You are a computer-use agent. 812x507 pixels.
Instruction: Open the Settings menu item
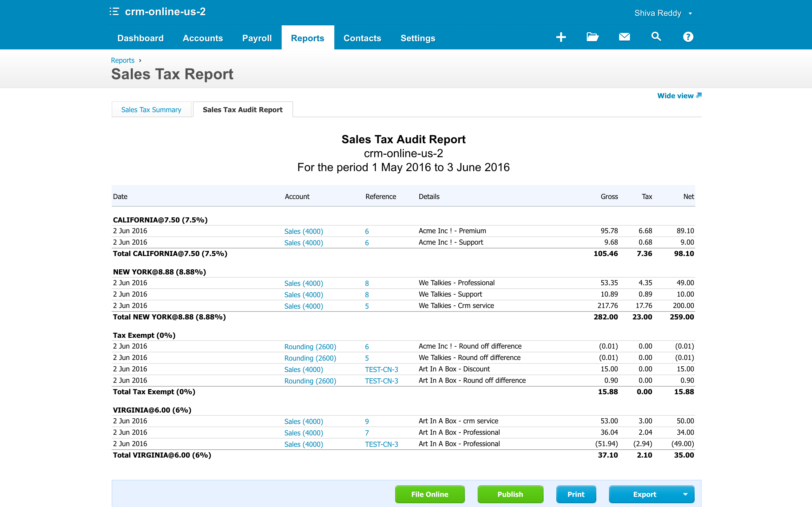[417, 38]
